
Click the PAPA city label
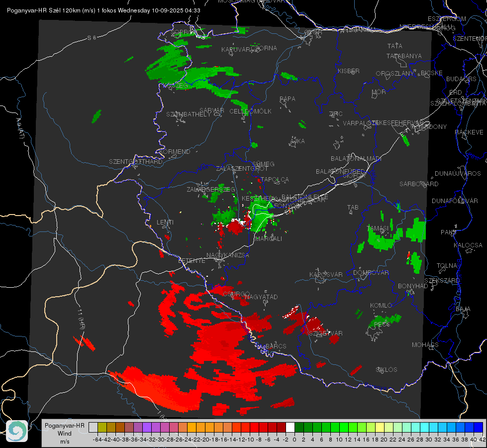point(288,99)
